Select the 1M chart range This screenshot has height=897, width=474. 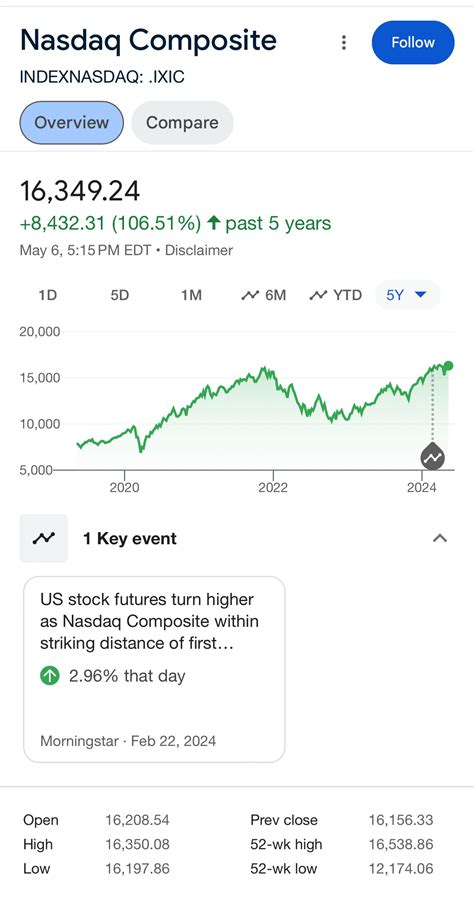coord(192,295)
